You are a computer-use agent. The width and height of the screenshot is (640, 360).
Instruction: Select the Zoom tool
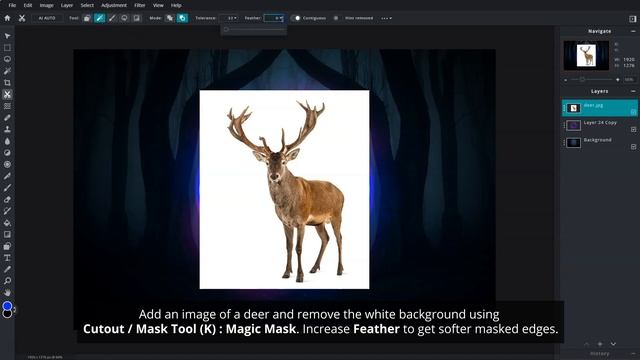(7, 281)
